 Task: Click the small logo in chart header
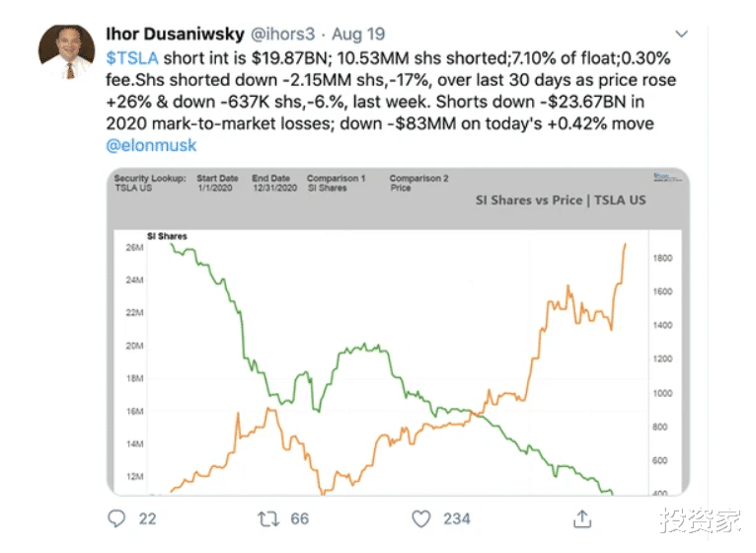pos(662,177)
